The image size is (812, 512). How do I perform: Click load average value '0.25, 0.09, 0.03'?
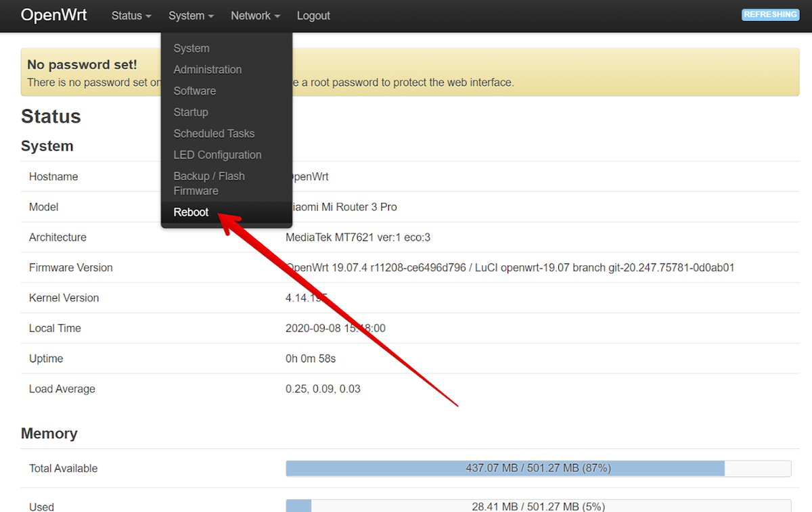point(323,390)
